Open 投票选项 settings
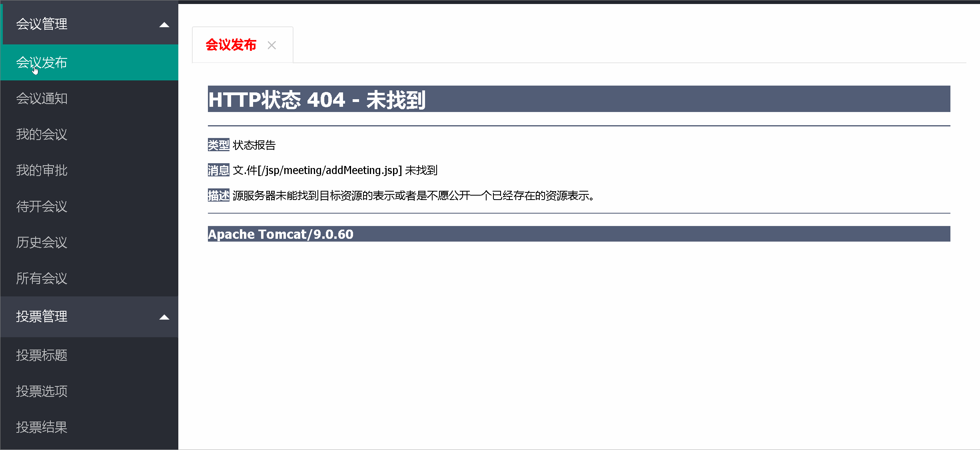Image resolution: width=980 pixels, height=450 pixels. pos(42,391)
